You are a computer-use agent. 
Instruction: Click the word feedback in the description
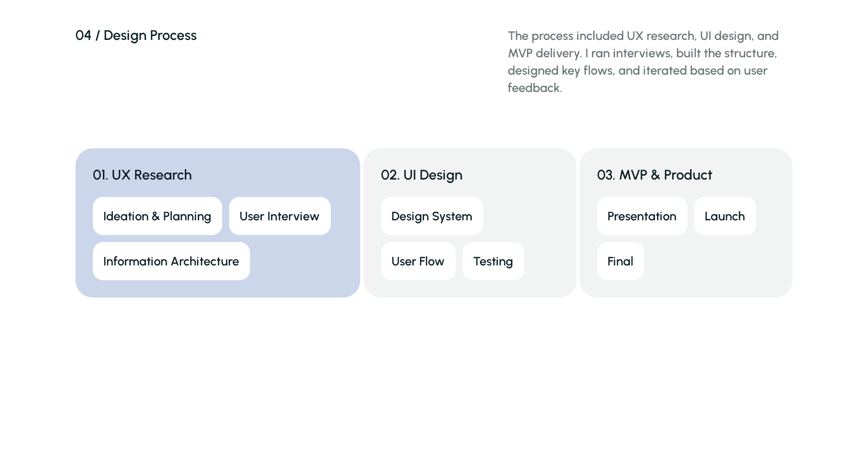click(x=534, y=88)
